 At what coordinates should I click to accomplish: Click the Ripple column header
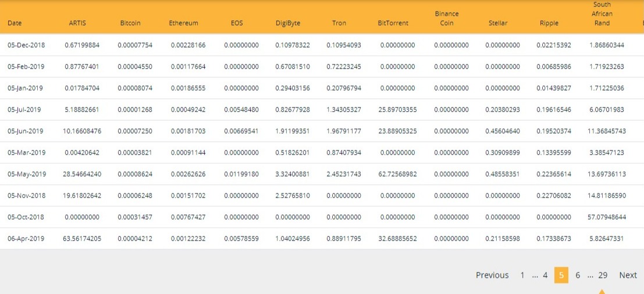point(549,23)
